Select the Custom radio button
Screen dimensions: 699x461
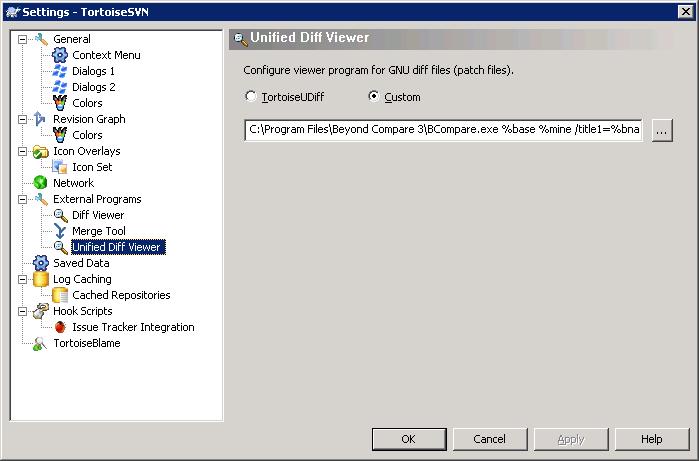point(374,96)
